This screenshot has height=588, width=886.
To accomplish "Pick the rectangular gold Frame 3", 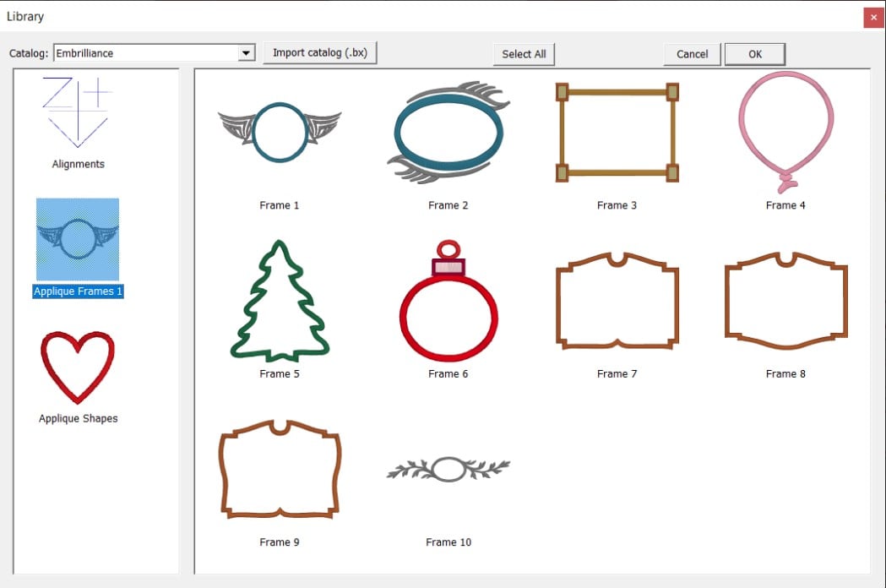I will click(x=617, y=133).
